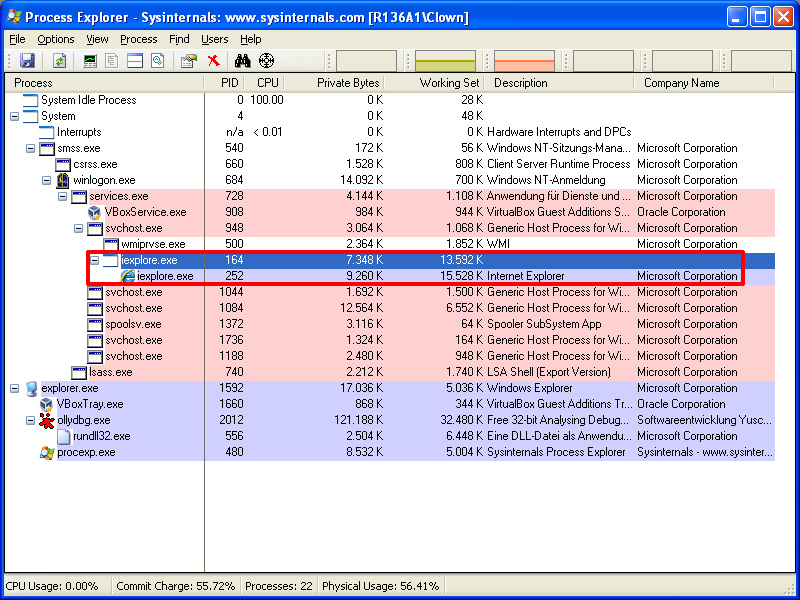Open System Information graph icon
The width and height of the screenshot is (800, 600).
coord(90,61)
